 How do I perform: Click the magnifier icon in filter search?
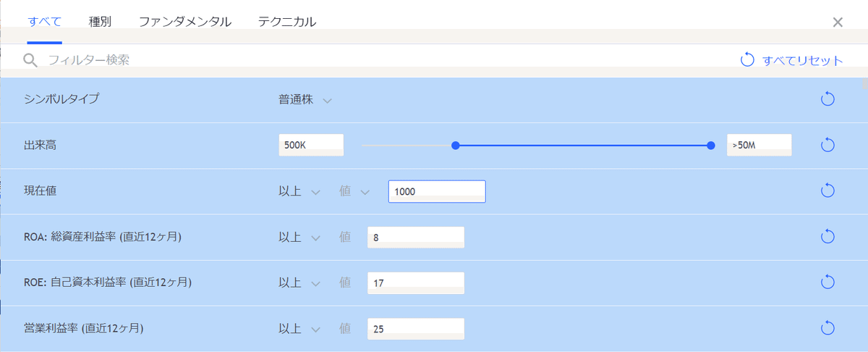tap(30, 60)
